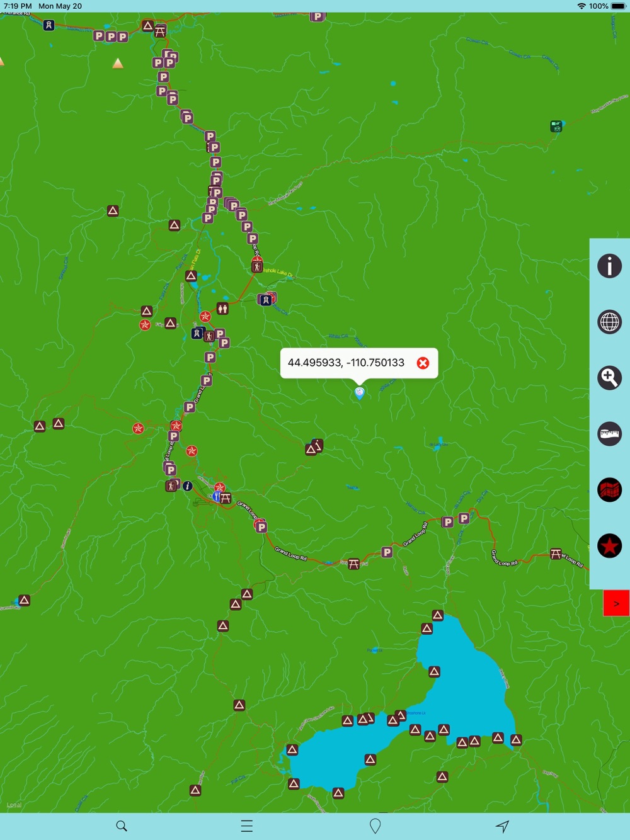Tap the current-location arrow in bottom toolbar
The height and width of the screenshot is (840, 630).
502,826
